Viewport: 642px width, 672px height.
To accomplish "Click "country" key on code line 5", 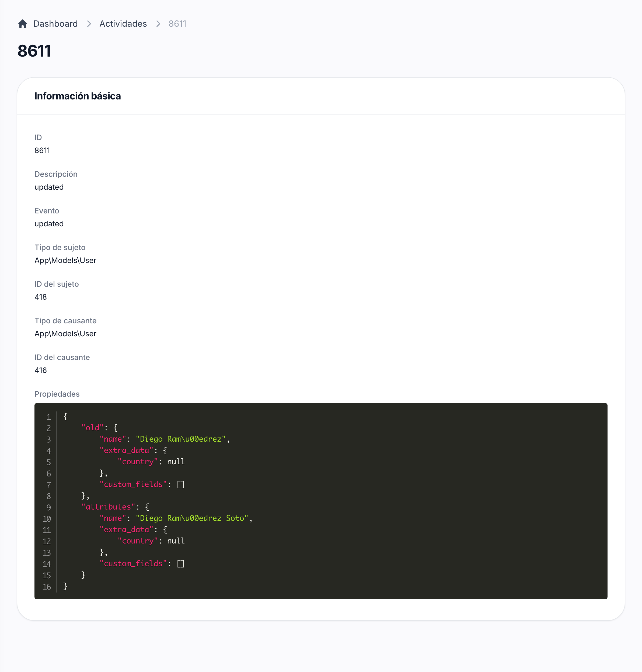I will [138, 462].
